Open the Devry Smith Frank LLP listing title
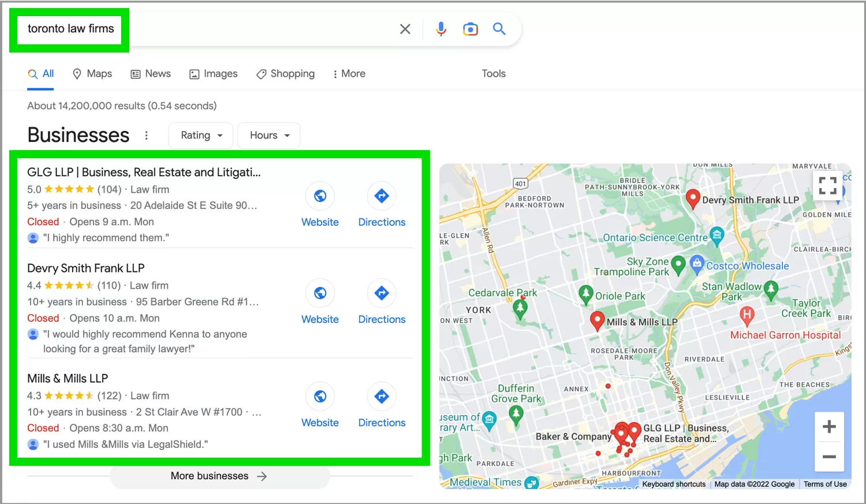This screenshot has height=504, width=866. click(x=86, y=268)
